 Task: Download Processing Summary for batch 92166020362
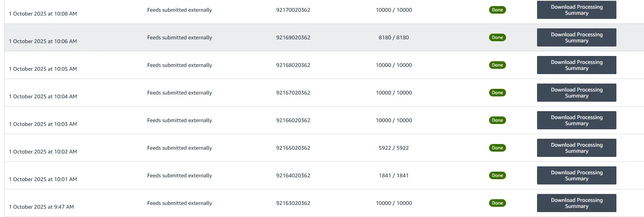pos(576,120)
